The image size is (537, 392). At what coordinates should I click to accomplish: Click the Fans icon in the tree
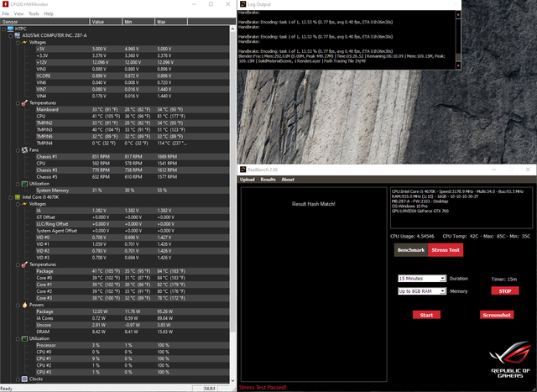point(24,149)
